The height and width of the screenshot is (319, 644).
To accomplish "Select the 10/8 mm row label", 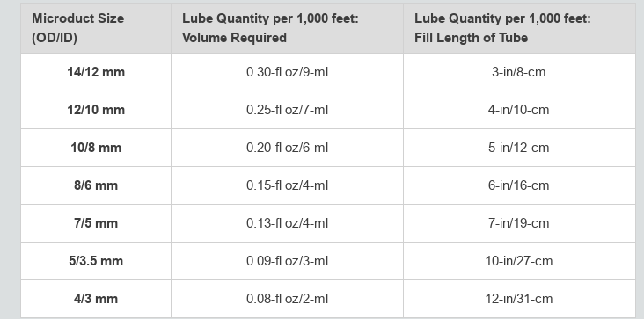I will 96,148.
